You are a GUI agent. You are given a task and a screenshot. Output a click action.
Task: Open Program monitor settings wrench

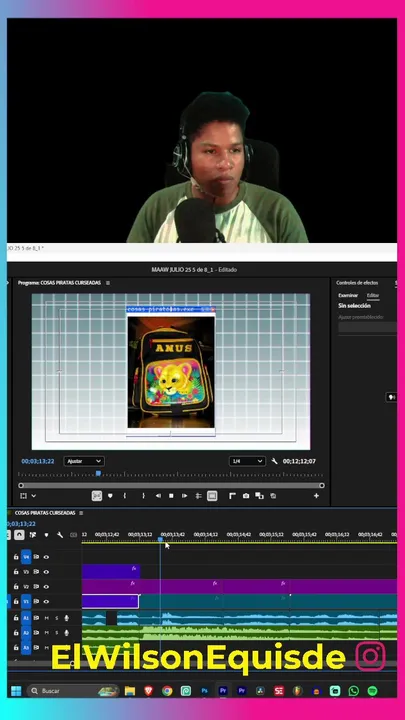tap(275, 461)
